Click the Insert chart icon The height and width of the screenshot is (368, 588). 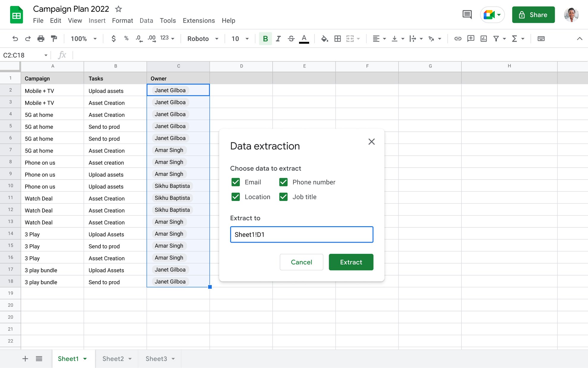(483, 39)
